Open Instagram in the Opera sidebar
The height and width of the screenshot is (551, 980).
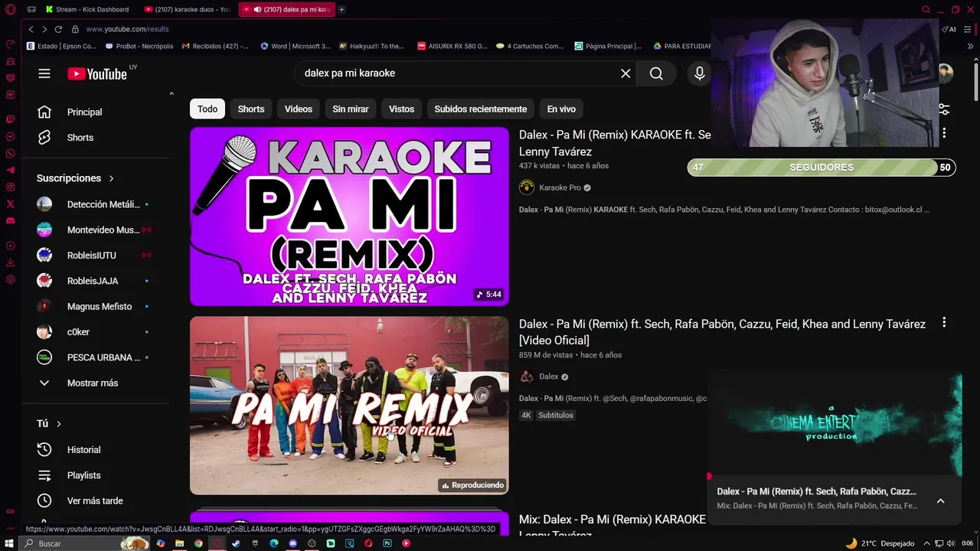11,187
